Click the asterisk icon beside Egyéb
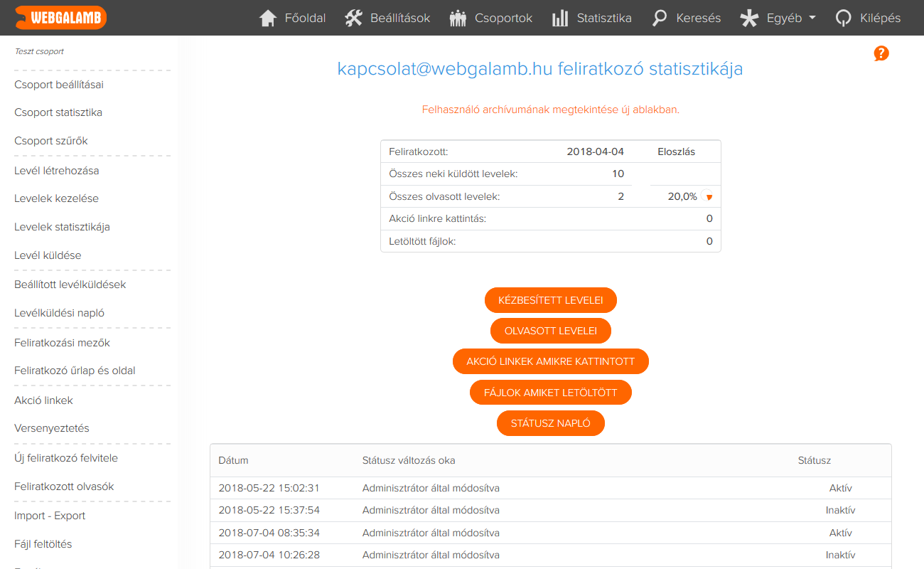This screenshot has height=569, width=924. pos(749,18)
